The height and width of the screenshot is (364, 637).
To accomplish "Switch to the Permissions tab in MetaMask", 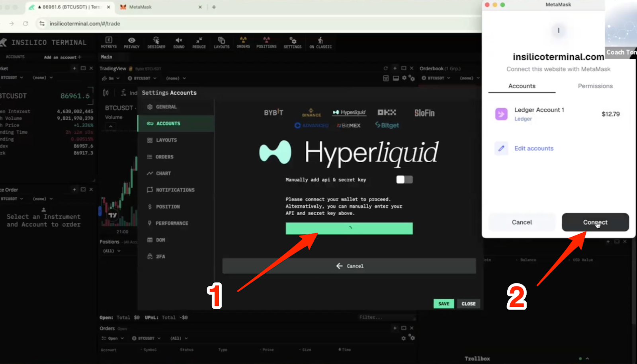I will [x=595, y=86].
